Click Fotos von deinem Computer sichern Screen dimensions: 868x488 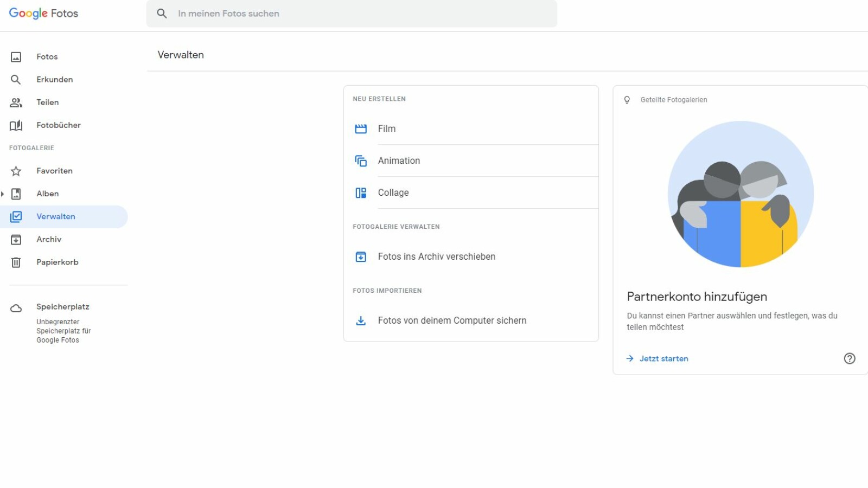(452, 321)
